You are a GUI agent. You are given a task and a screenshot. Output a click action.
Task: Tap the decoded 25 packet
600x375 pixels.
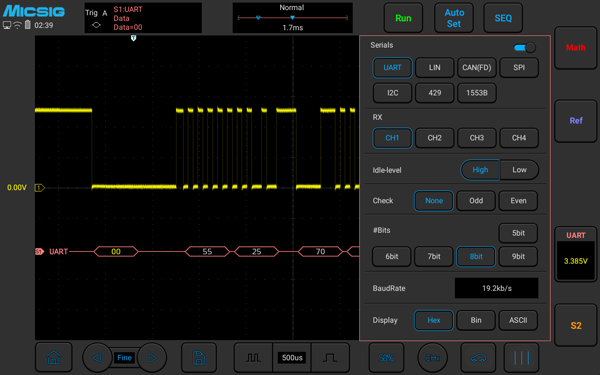coord(256,251)
